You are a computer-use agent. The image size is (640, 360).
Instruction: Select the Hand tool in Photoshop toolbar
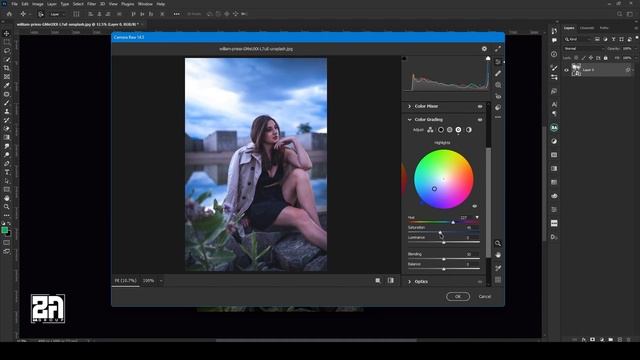click(7, 198)
